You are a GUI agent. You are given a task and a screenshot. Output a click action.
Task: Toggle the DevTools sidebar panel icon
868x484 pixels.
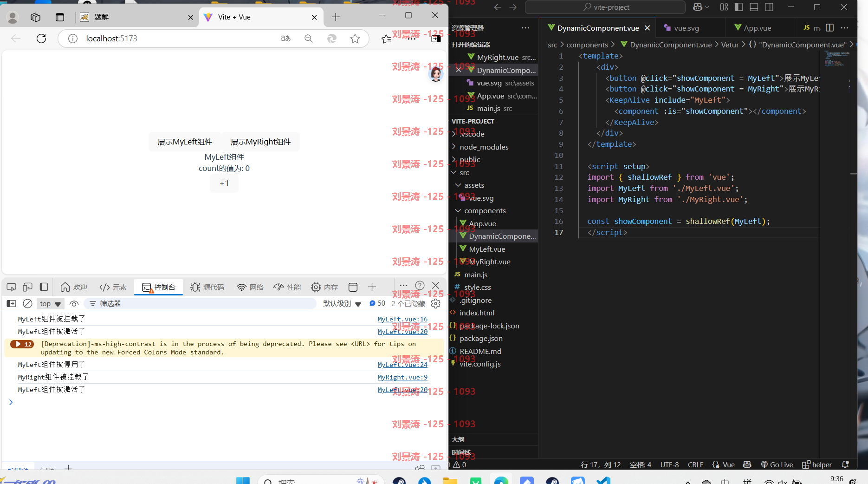[44, 287]
